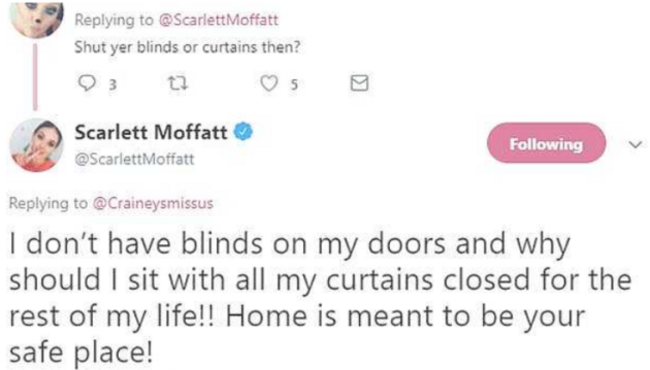Click the pink thread connector line
Image resolution: width=650 pixels, height=370 pixels.
tap(35, 77)
